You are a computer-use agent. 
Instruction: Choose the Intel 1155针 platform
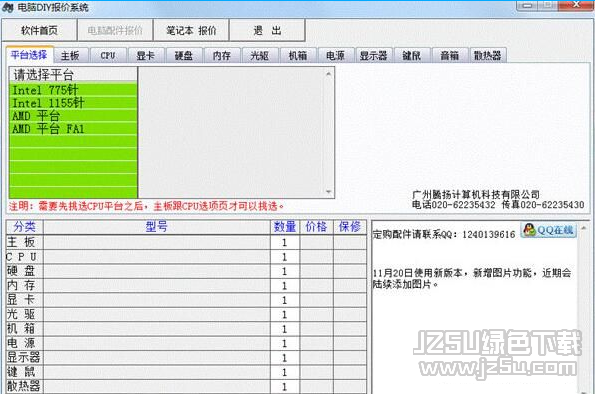pos(73,103)
